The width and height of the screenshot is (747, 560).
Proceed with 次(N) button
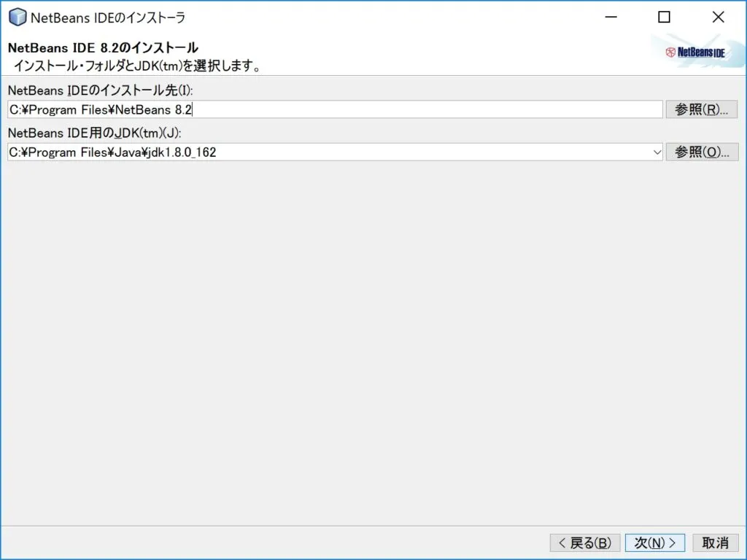tap(655, 542)
